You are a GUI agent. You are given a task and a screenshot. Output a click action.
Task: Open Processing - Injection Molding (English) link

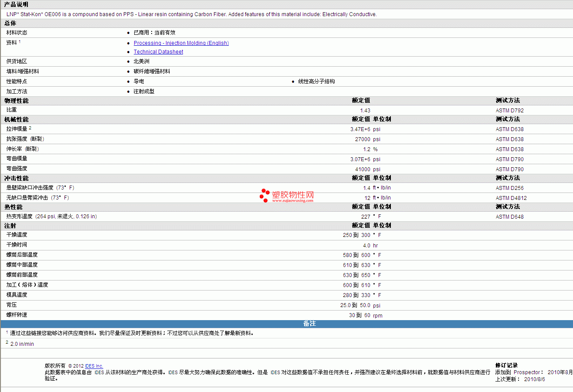[x=181, y=43]
